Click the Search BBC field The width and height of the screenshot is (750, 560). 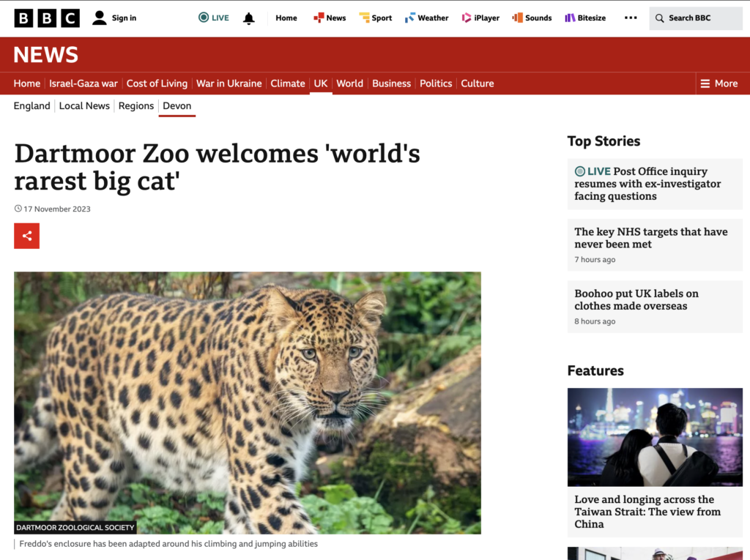696,18
